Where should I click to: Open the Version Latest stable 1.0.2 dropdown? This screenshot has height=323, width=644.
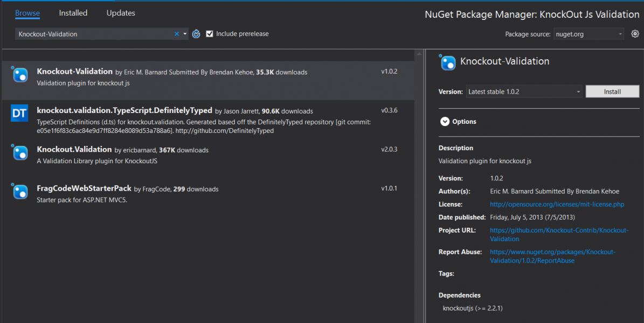point(524,92)
